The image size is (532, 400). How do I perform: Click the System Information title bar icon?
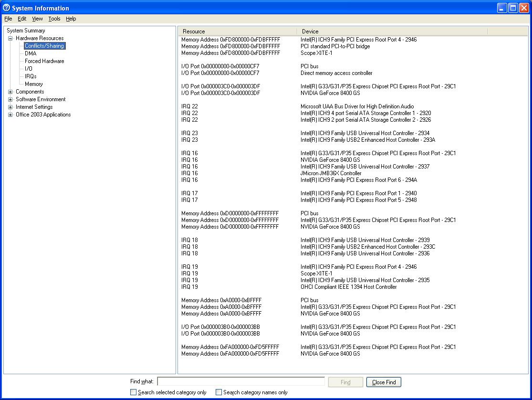[6, 8]
